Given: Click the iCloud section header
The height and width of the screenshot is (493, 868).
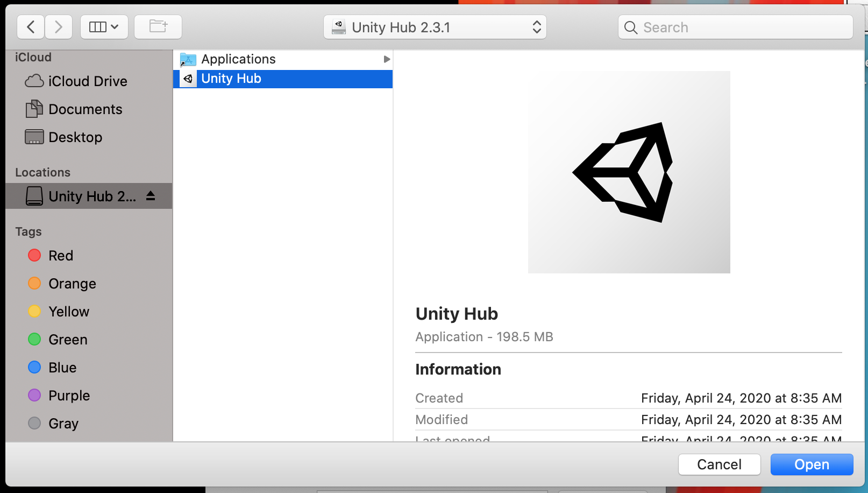Looking at the screenshot, I should 33,57.
